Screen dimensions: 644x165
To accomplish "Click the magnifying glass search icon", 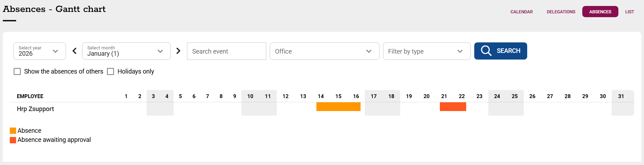I will [486, 51].
